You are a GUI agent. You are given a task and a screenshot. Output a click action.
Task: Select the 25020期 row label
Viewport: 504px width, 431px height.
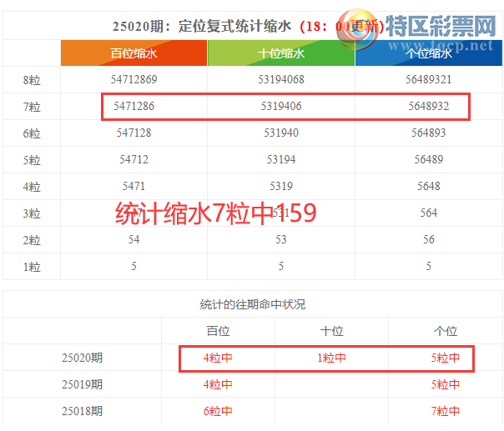pos(83,358)
